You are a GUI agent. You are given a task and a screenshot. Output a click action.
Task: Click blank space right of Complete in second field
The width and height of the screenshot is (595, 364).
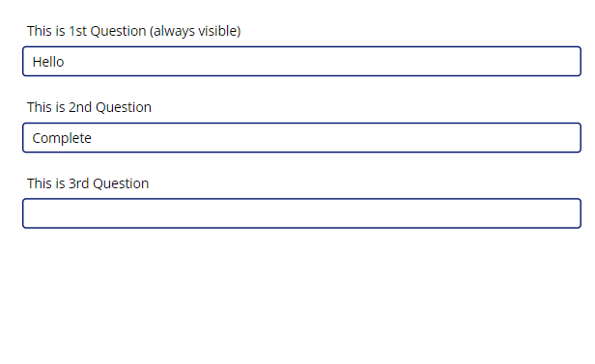coord(336,138)
